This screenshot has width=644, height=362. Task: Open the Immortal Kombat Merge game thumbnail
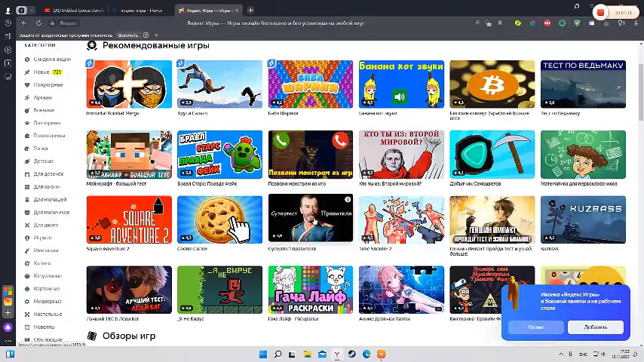(x=129, y=84)
